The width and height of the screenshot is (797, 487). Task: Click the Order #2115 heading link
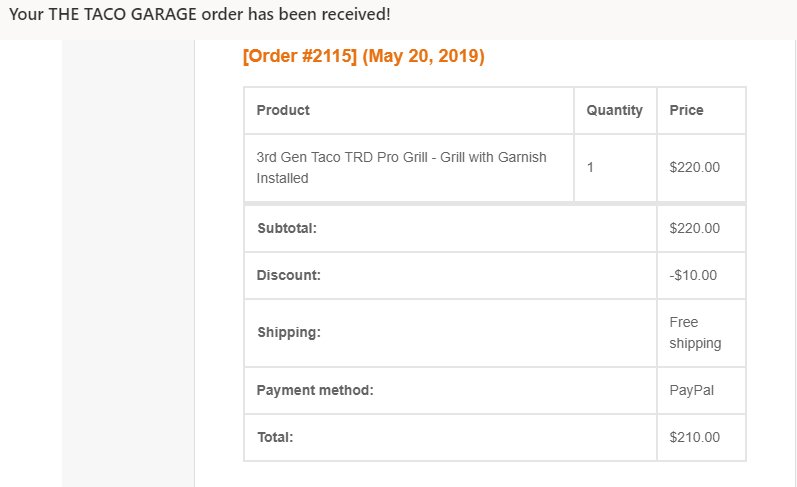click(300, 55)
